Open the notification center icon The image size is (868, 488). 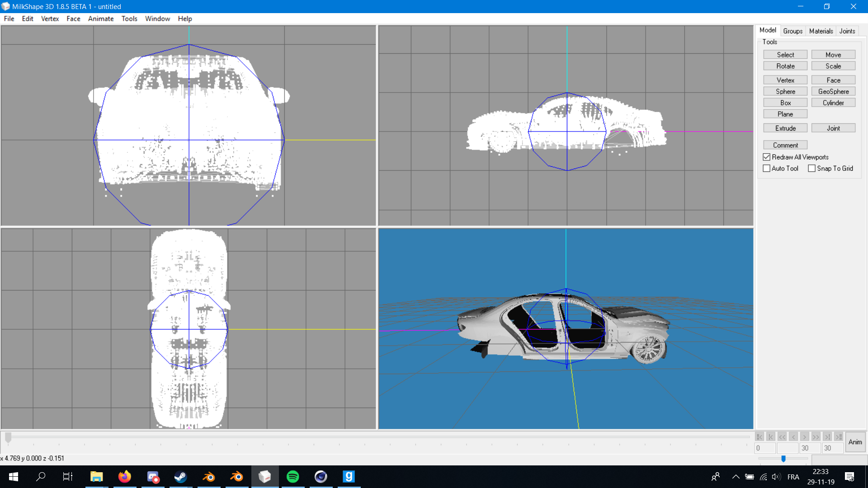click(x=849, y=477)
